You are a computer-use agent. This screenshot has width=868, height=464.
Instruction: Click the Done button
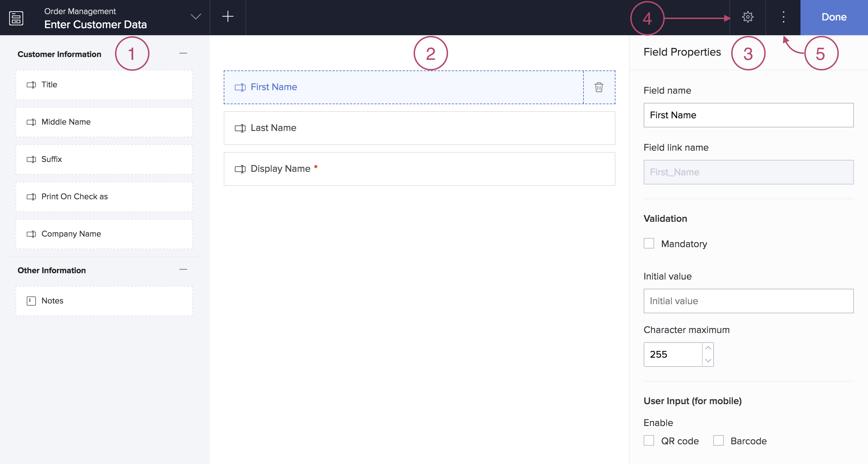pos(834,17)
